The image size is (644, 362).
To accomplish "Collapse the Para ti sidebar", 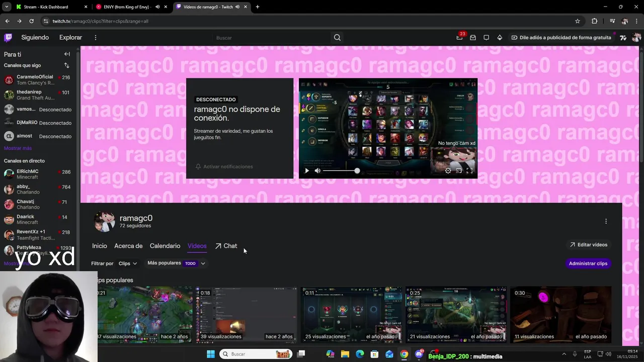I will pos(67,54).
